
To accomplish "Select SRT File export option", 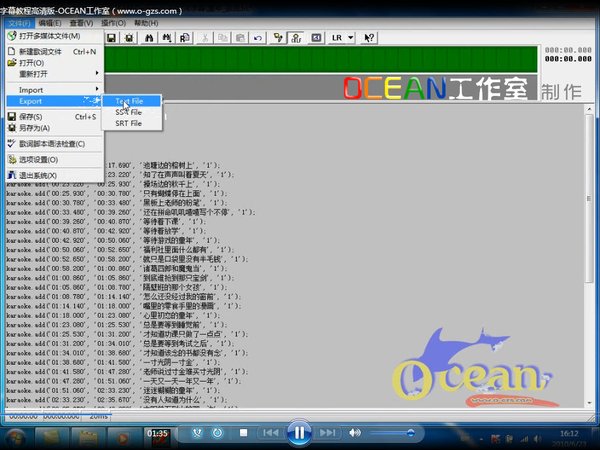I will (127, 124).
